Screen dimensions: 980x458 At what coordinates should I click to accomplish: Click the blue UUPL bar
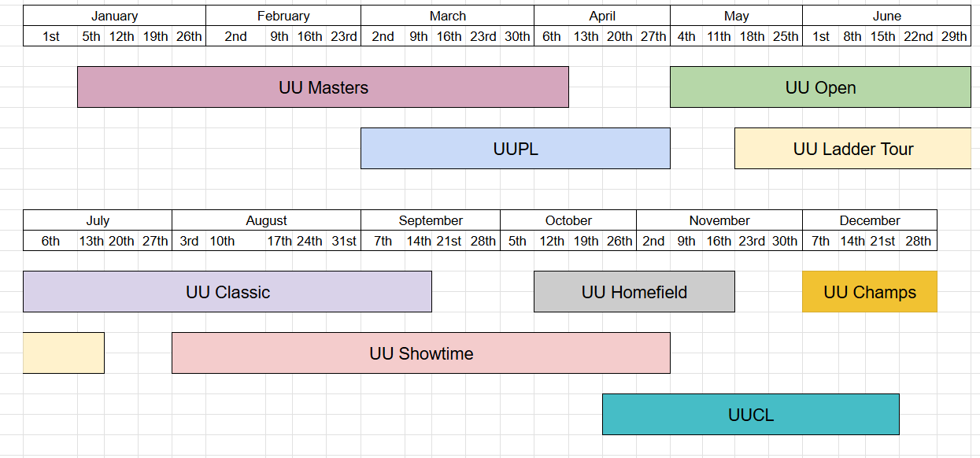(x=515, y=149)
